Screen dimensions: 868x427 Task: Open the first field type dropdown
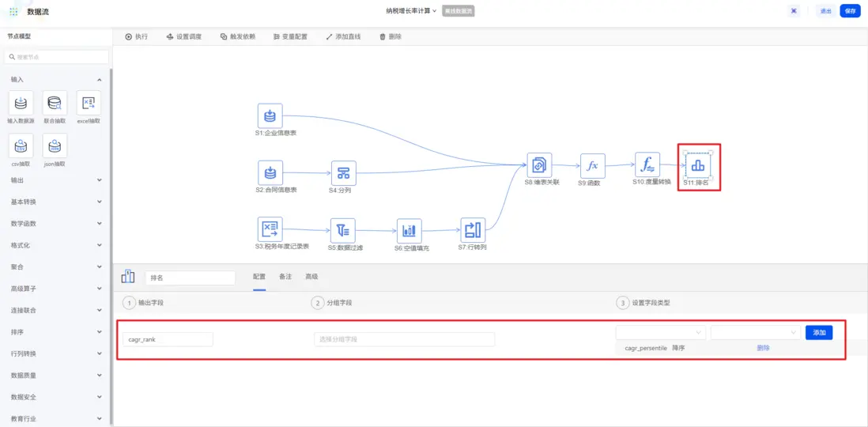pyautogui.click(x=660, y=332)
